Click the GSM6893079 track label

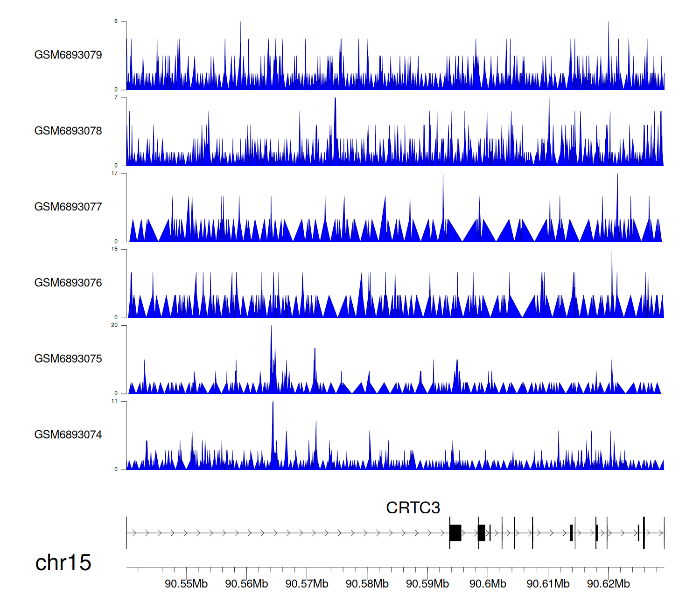coord(68,55)
